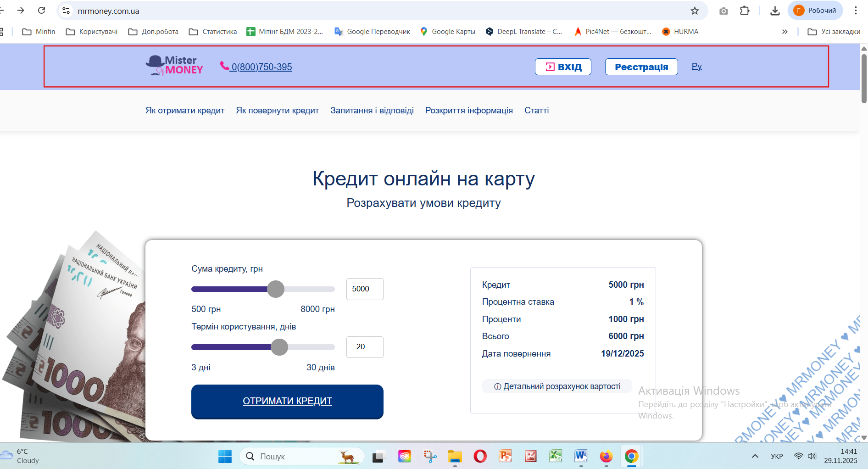
Task: Click the term days field showing 20
Action: point(365,347)
